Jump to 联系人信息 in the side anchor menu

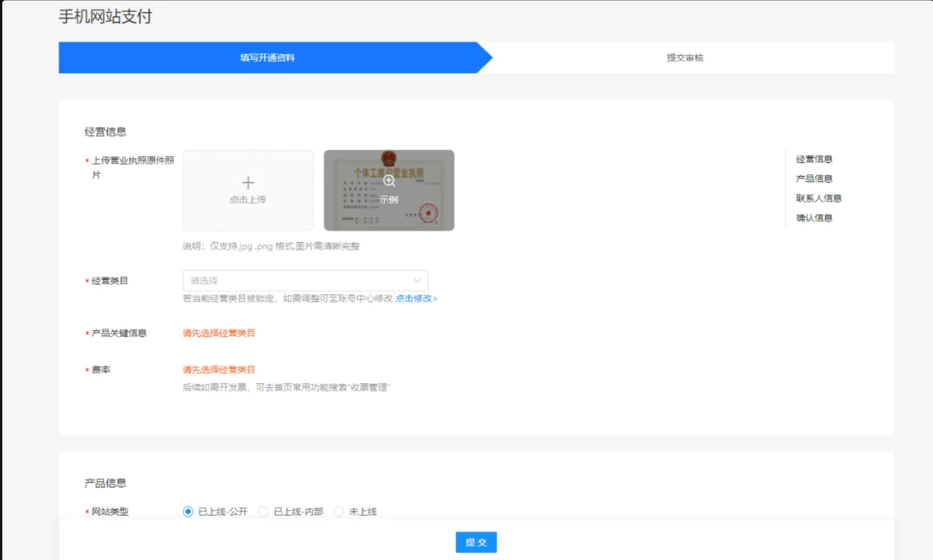click(x=819, y=198)
